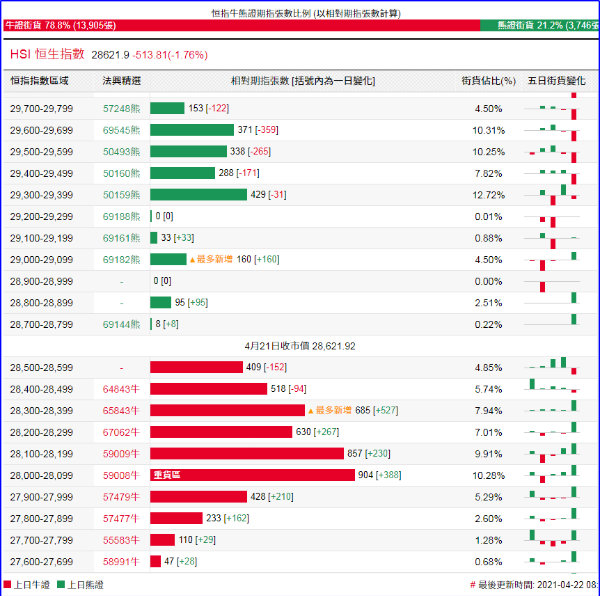
Task: Open bear warrant 50159熊 link
Action: (121, 195)
